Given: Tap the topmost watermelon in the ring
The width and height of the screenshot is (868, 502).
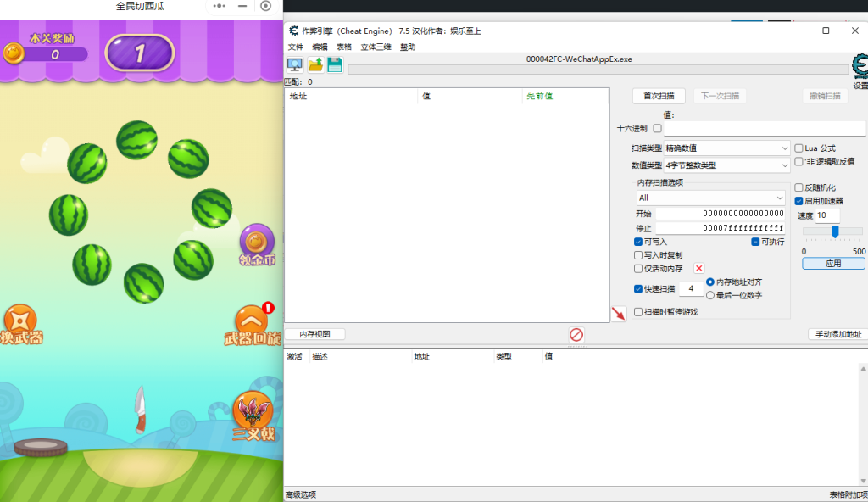Looking at the screenshot, I should point(136,140).
